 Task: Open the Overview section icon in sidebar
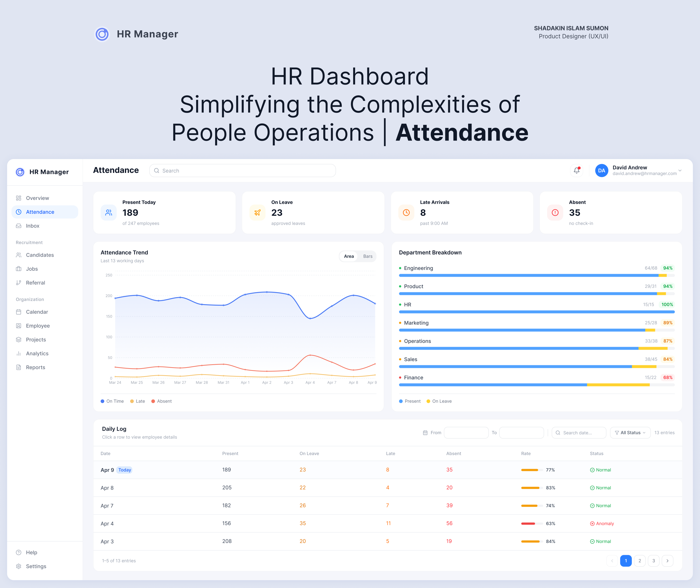(19, 198)
